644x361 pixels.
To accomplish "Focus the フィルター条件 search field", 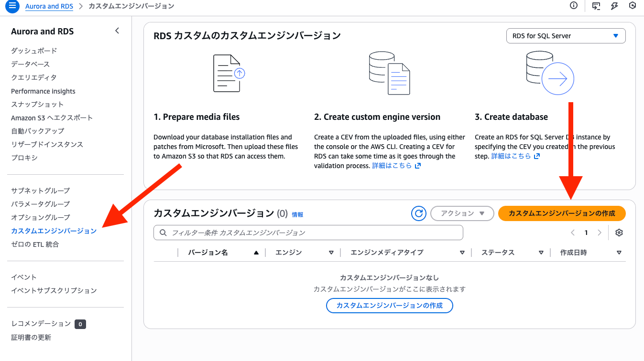I will click(x=308, y=233).
